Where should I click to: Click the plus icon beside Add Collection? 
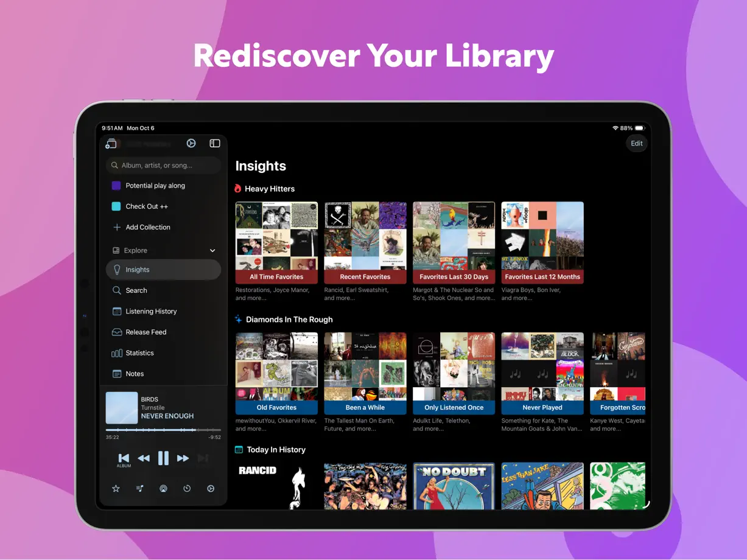(116, 227)
